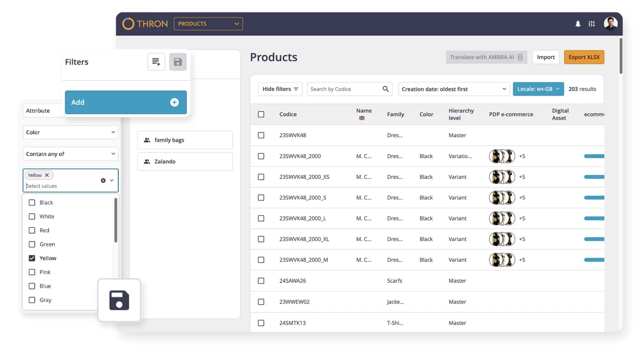This screenshot has height=363, width=644.
Task: Click the search magnifier icon
Action: [x=385, y=89]
